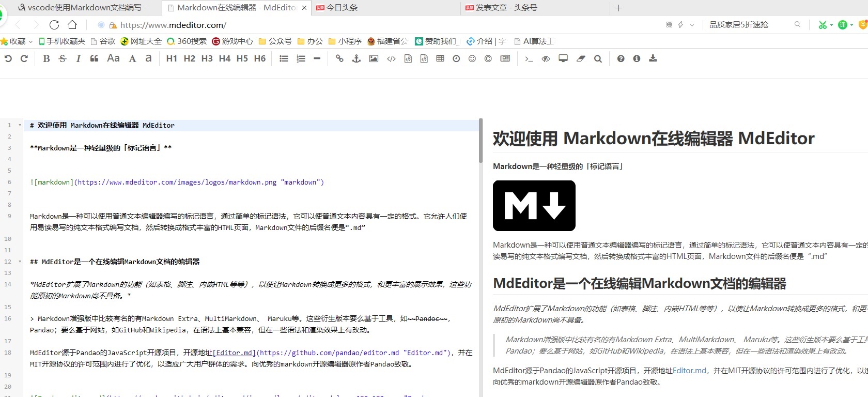Insert a block quote
Viewport: 868px width, 397px height.
pos(94,59)
